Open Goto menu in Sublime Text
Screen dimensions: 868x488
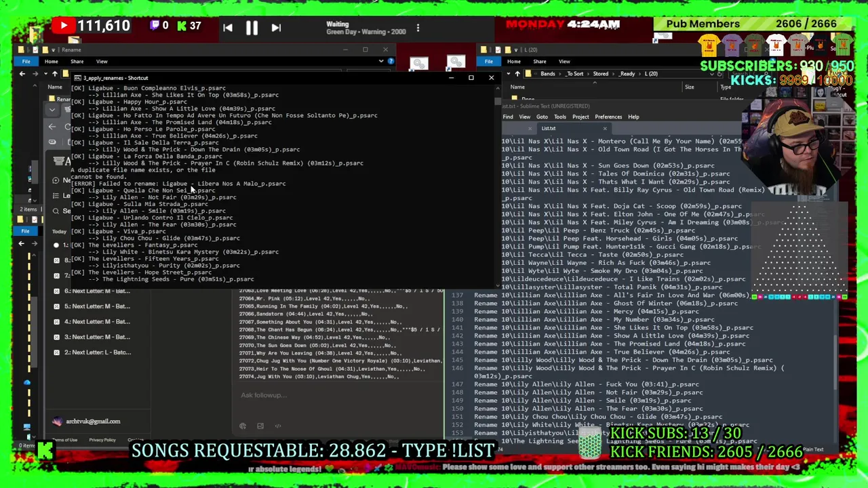tap(542, 117)
